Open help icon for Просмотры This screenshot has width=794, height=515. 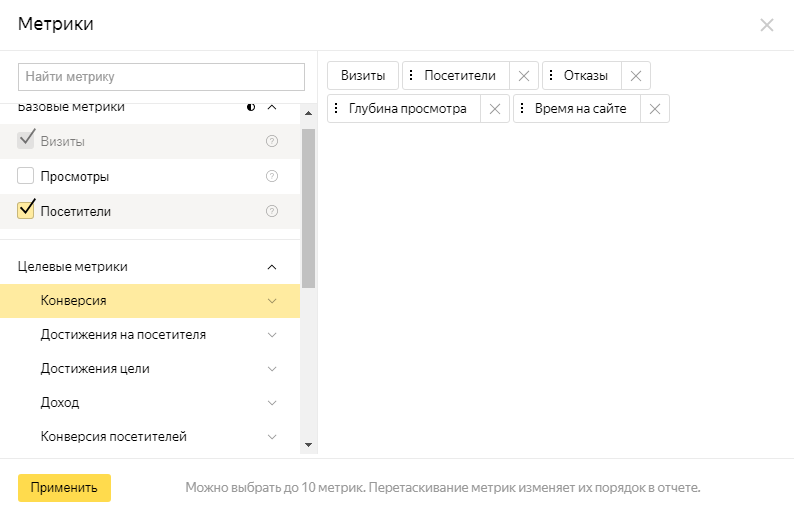pos(271,177)
